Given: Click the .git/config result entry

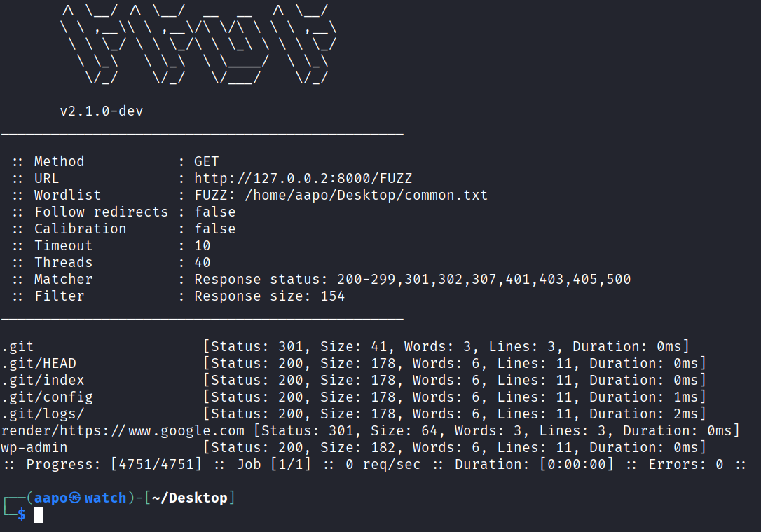Looking at the screenshot, I should [x=48, y=397].
